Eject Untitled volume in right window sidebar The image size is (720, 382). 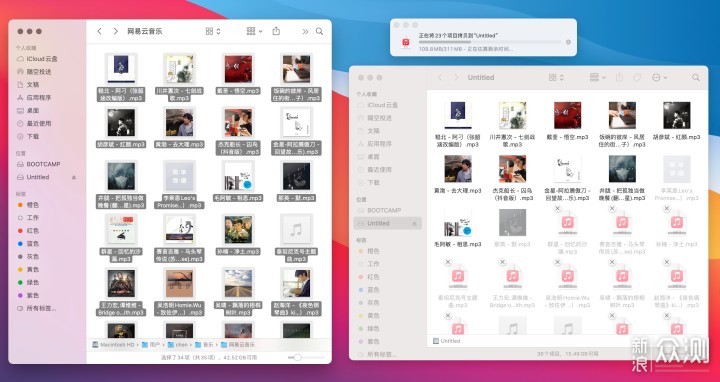pos(415,223)
